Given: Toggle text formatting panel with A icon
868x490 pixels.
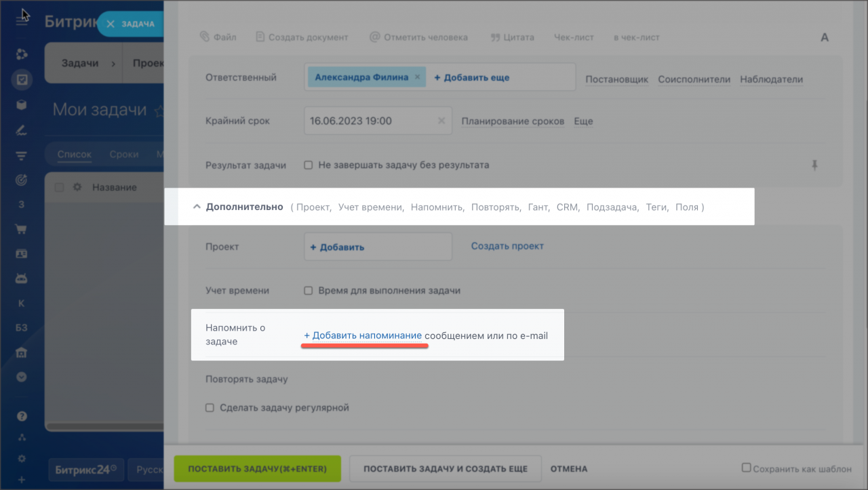Looking at the screenshot, I should (x=825, y=37).
